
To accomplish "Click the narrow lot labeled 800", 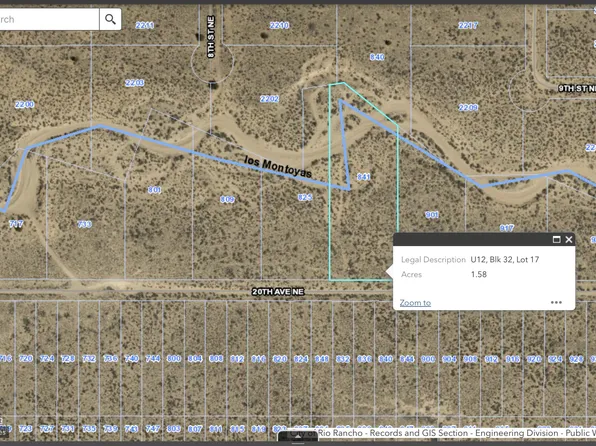I will (174, 359).
